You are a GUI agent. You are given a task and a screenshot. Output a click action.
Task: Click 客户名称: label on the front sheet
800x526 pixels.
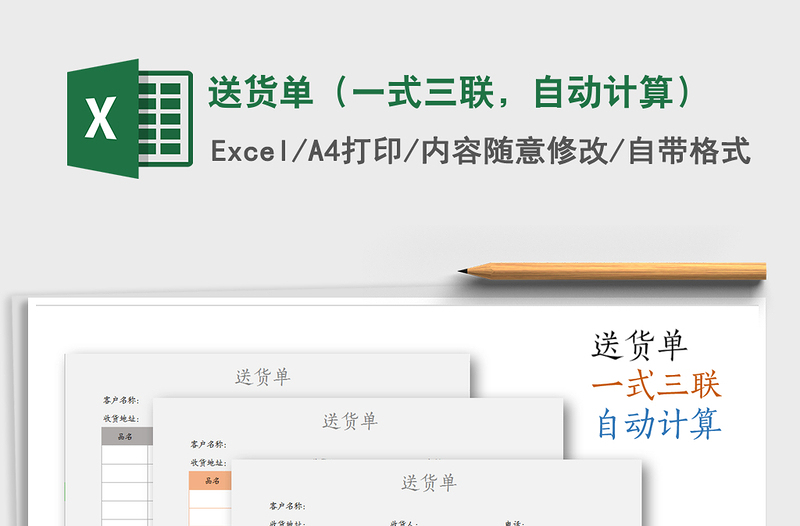tap(287, 506)
